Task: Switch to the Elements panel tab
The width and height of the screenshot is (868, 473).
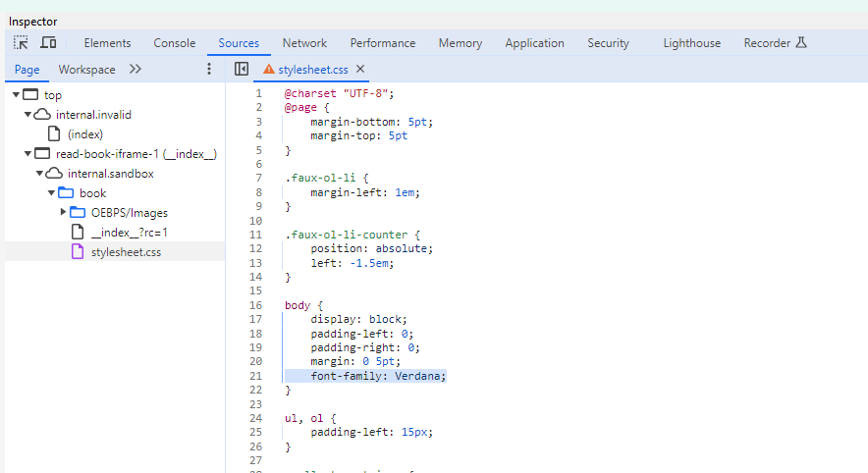Action: click(107, 43)
